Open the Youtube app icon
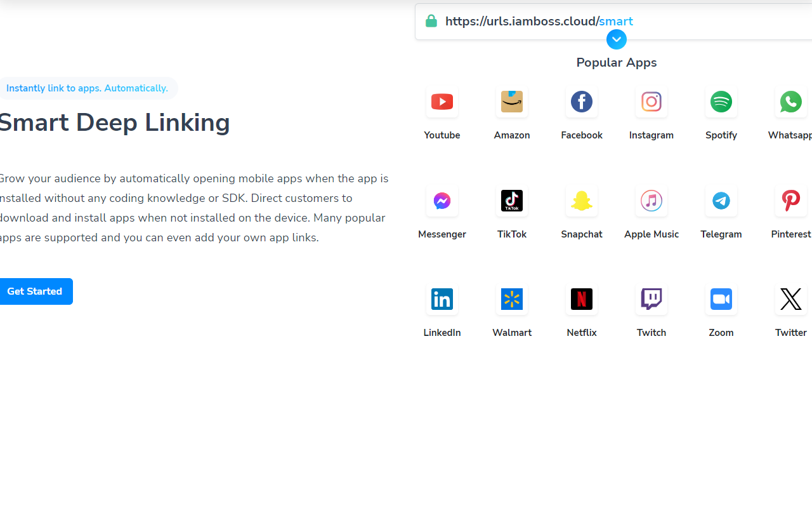This screenshot has width=812, height=508. click(442, 102)
